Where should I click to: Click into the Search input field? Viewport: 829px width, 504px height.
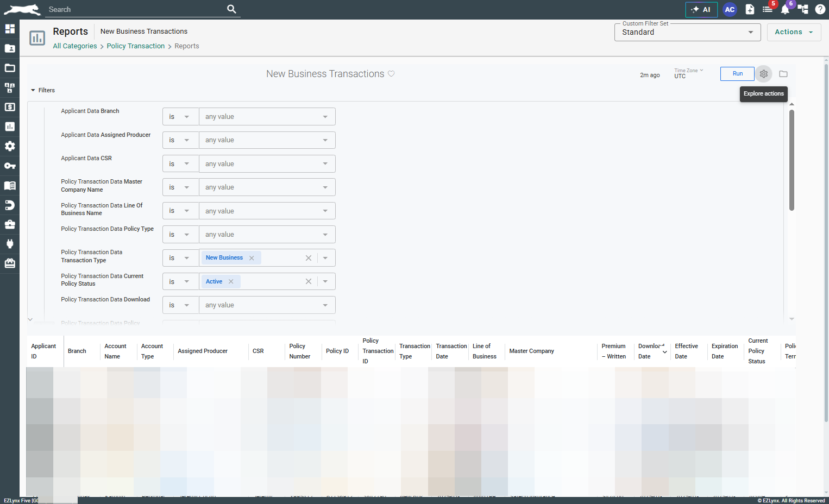click(x=136, y=9)
